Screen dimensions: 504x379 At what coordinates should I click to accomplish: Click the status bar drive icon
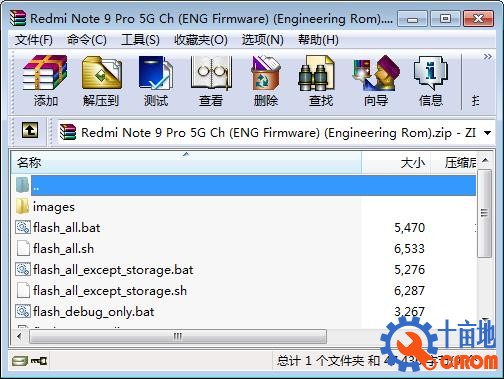pos(19,361)
